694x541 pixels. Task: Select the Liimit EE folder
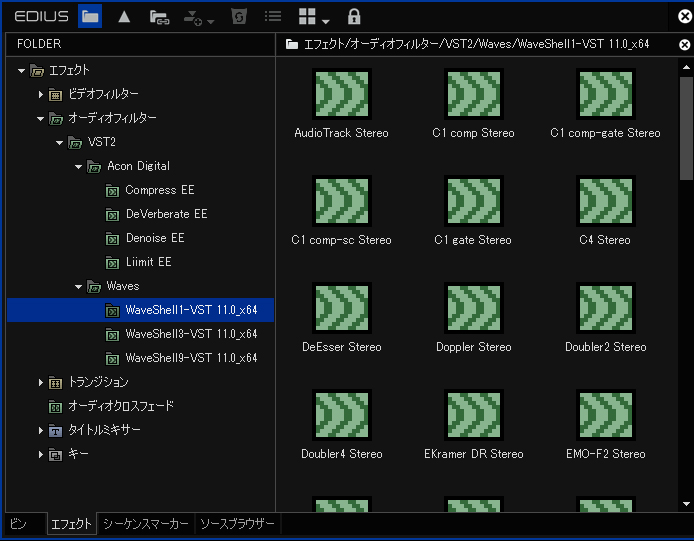(x=139, y=262)
